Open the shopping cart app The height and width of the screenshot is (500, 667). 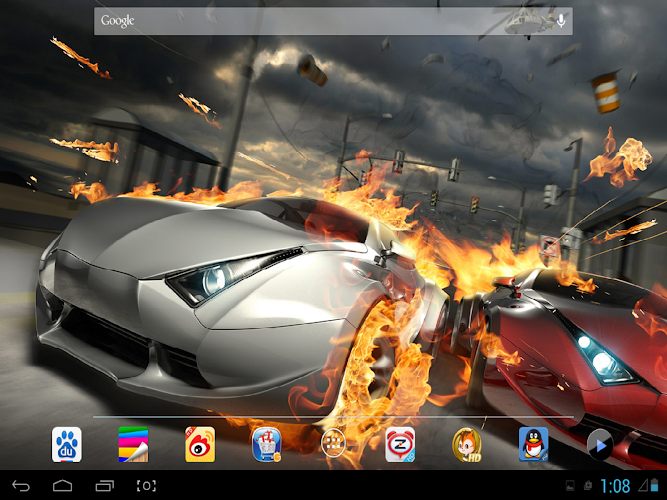coord(267,445)
